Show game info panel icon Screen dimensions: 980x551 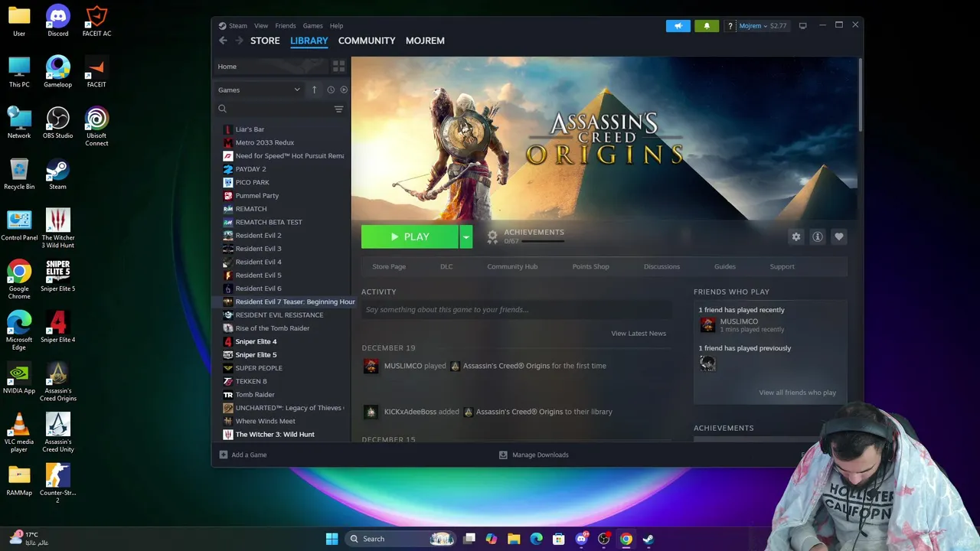[818, 237]
